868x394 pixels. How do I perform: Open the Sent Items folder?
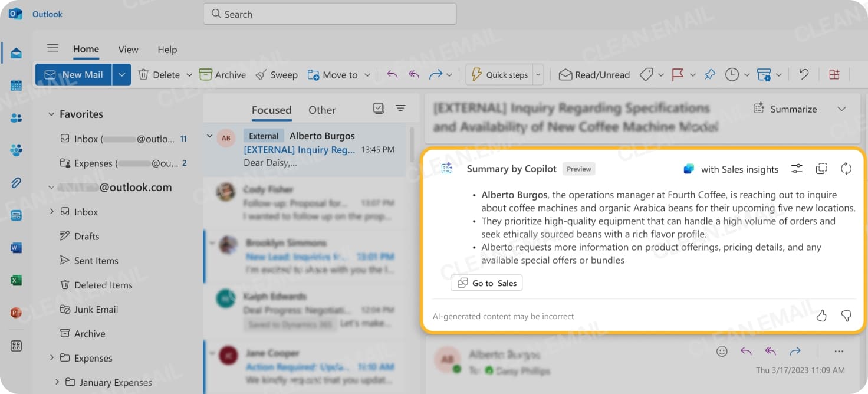click(x=96, y=260)
